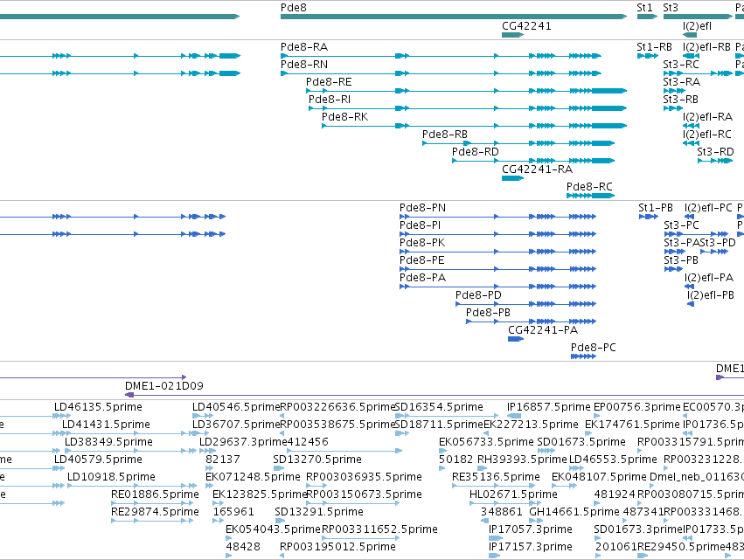
Task: Click EST LD46553.5prime
Action: (613, 460)
